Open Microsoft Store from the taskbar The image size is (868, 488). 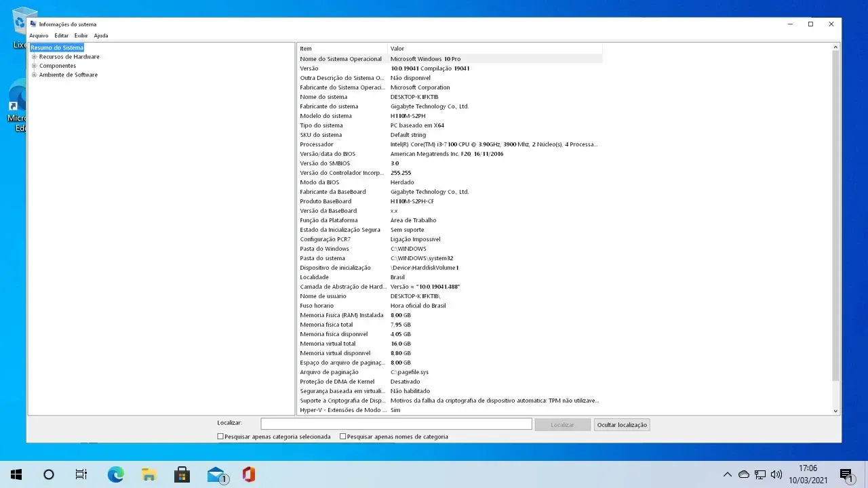tap(182, 474)
